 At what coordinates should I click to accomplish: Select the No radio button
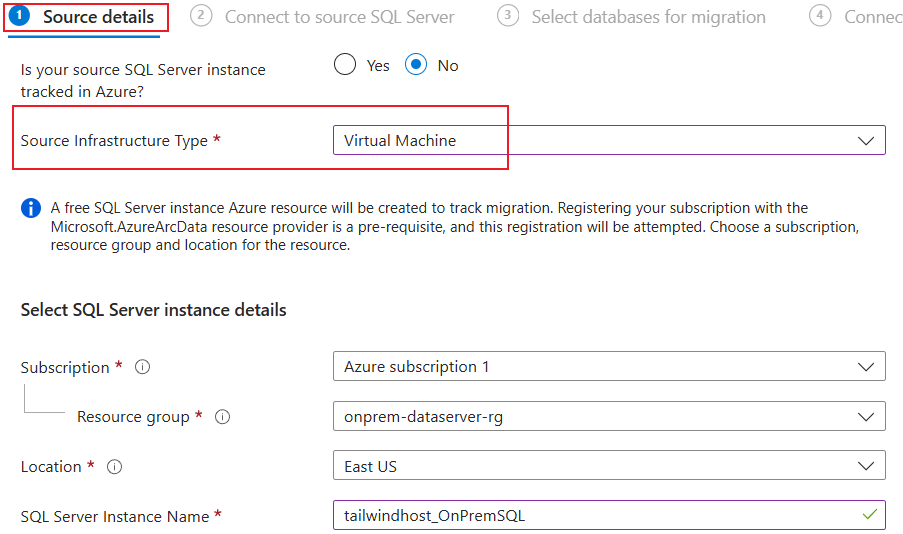(x=416, y=65)
